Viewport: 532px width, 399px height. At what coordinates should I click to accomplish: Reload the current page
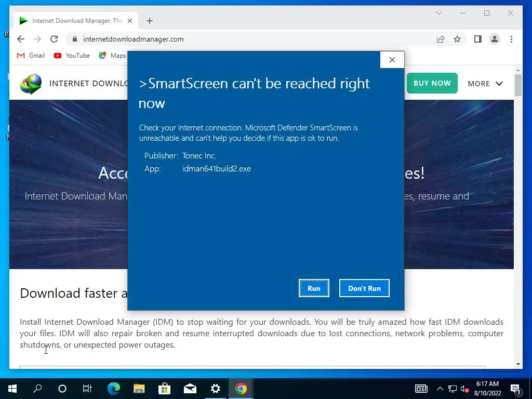(54, 39)
